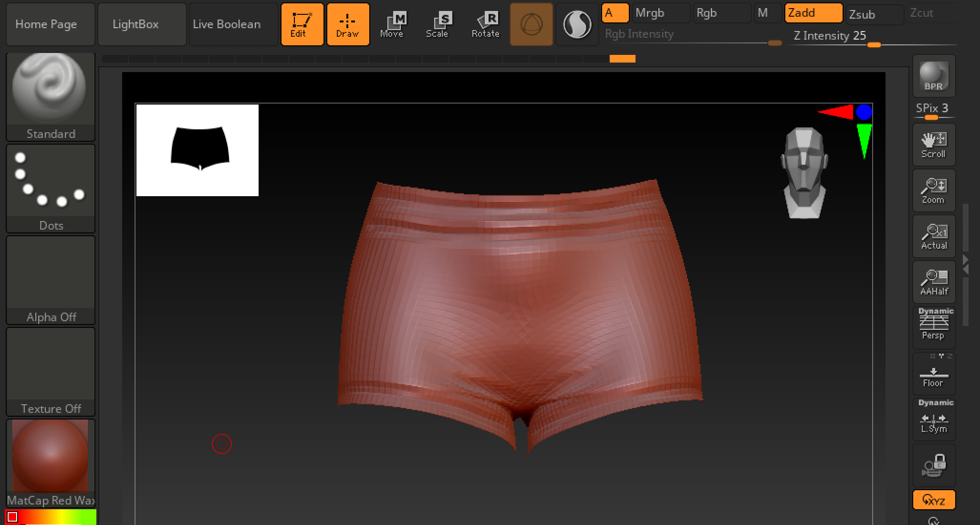980x525 pixels.
Task: Toggle Zadd sculpt mode
Action: tap(813, 13)
